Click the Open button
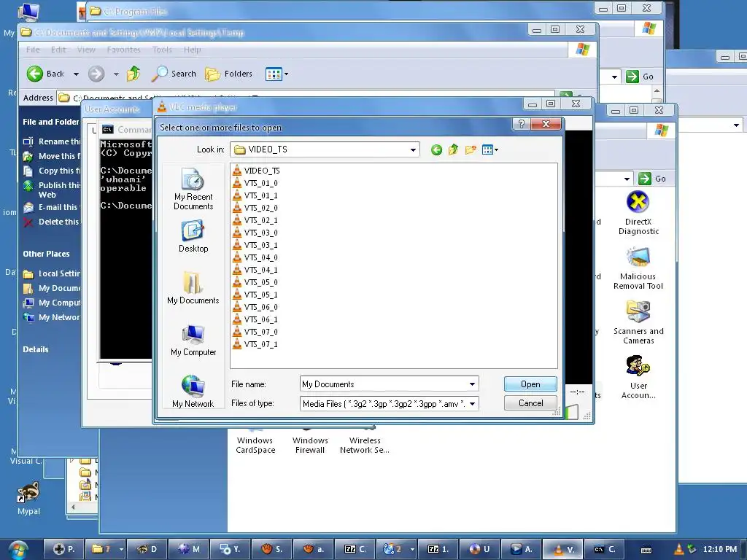 coord(530,384)
